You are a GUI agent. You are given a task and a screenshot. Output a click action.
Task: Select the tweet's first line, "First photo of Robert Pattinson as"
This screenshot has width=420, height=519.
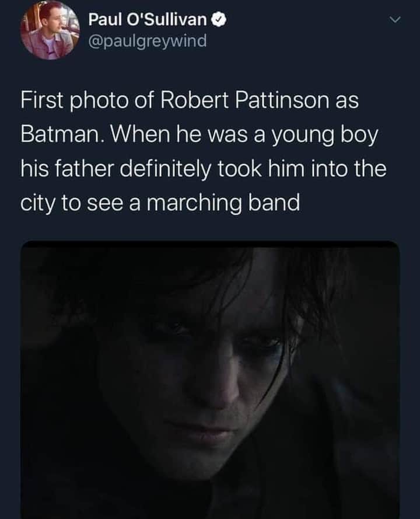[190, 100]
